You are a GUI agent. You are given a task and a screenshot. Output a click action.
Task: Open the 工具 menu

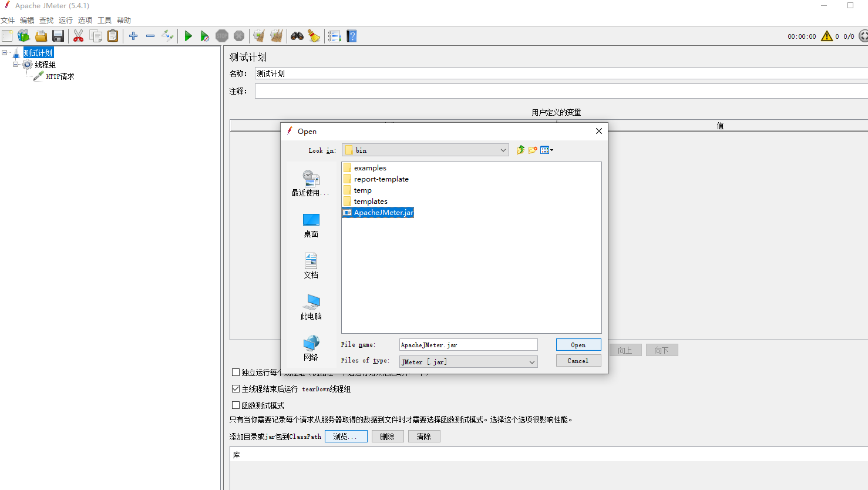pyautogui.click(x=105, y=21)
